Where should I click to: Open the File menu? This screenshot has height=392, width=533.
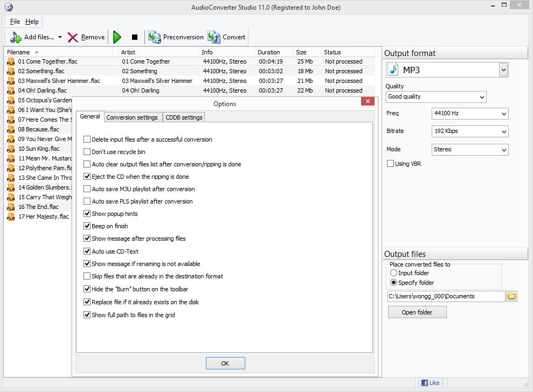coord(14,21)
